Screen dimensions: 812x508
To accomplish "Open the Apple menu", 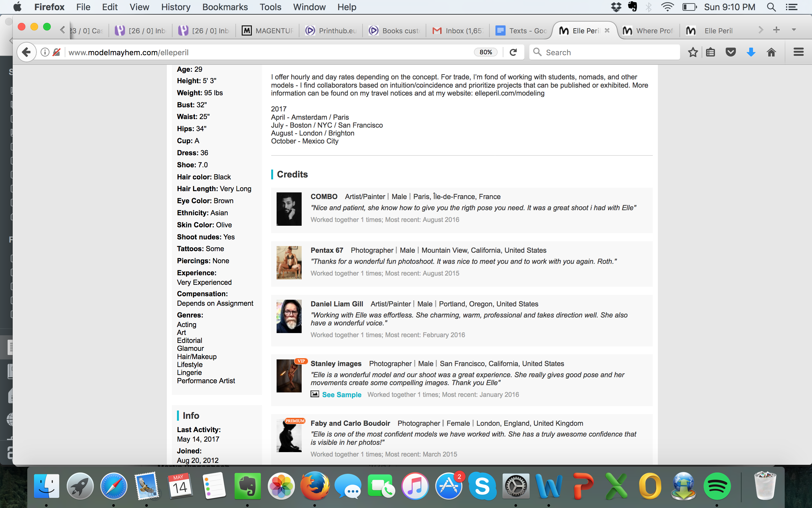I will coord(17,7).
